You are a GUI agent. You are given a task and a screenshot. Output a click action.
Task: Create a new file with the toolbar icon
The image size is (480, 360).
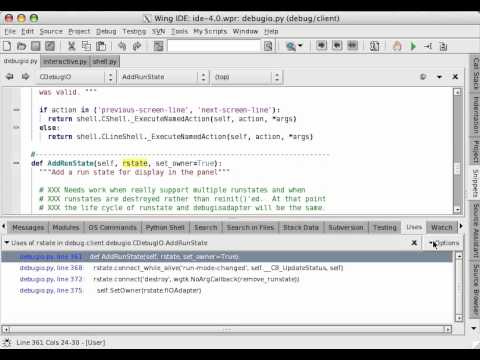(7, 46)
